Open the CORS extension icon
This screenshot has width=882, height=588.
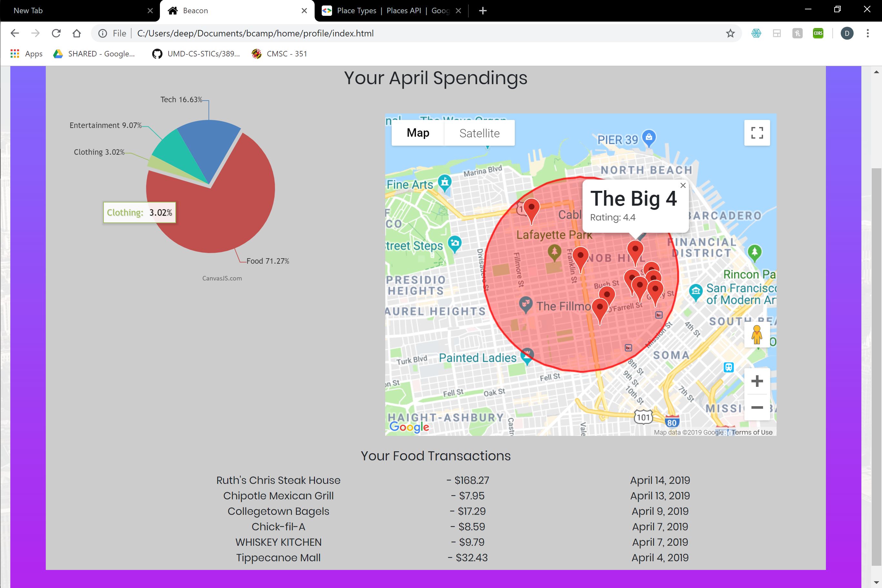(818, 34)
